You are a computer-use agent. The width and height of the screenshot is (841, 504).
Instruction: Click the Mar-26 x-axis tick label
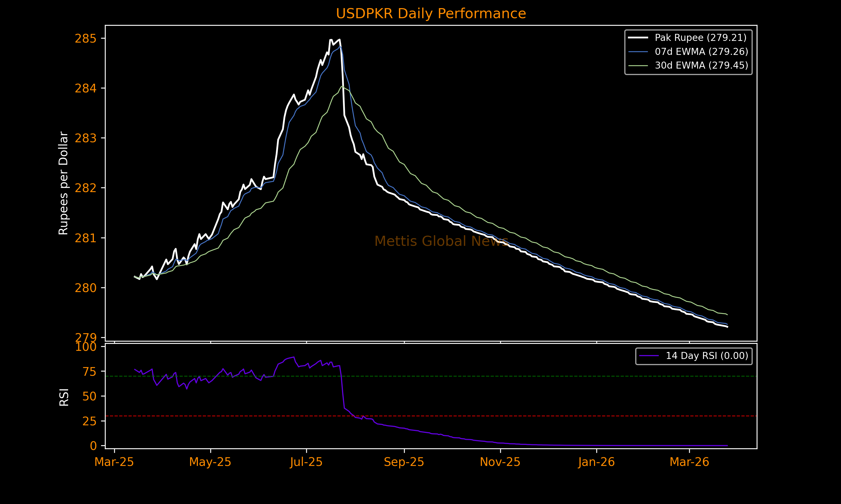689,462
